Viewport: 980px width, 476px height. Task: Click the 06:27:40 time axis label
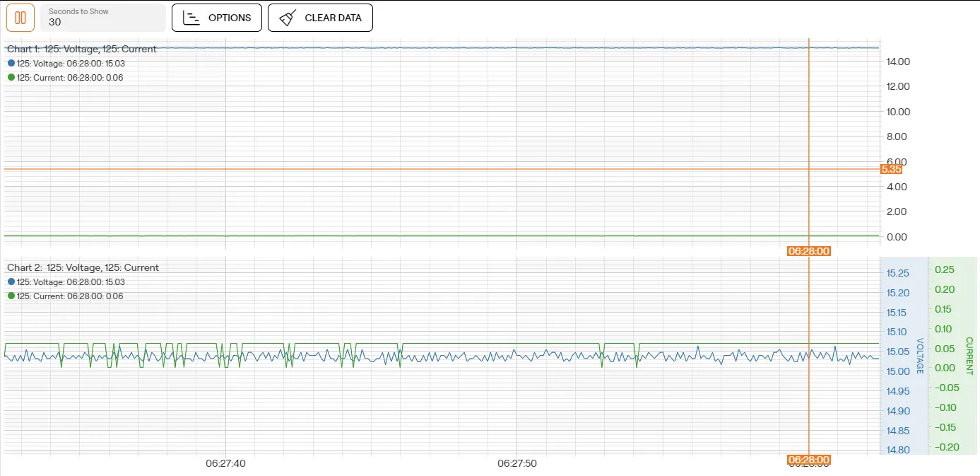click(226, 464)
